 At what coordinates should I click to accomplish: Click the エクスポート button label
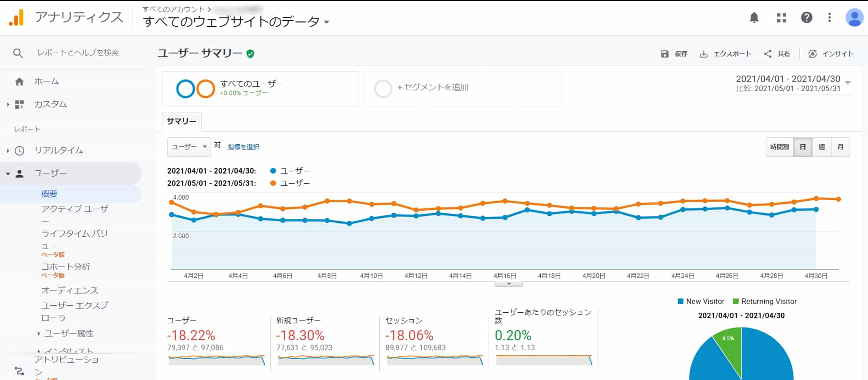732,54
